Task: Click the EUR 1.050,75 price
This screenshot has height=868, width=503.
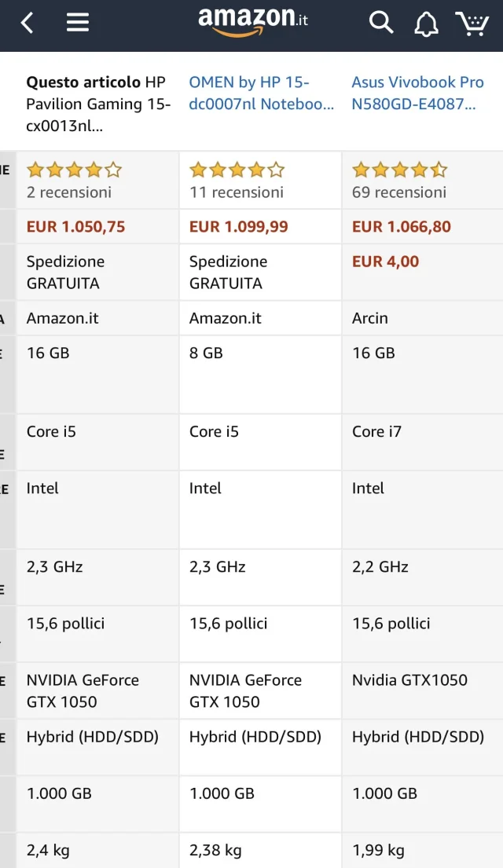Action: pos(76,227)
